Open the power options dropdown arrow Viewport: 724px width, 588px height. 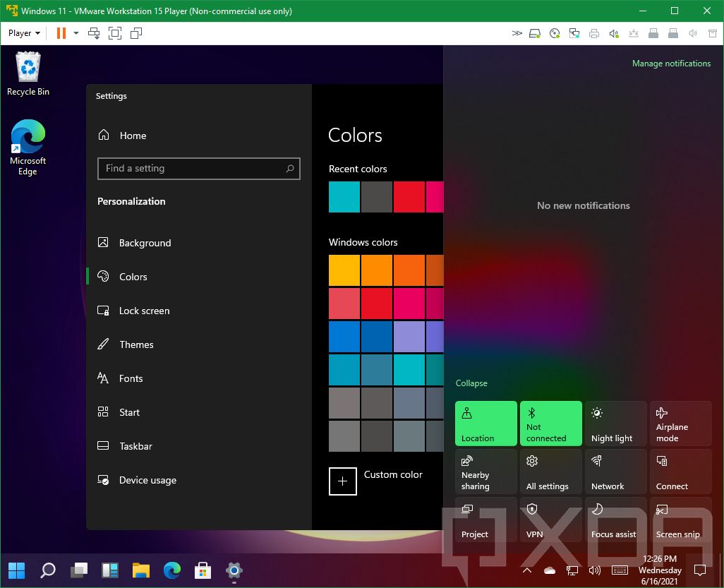[76, 33]
